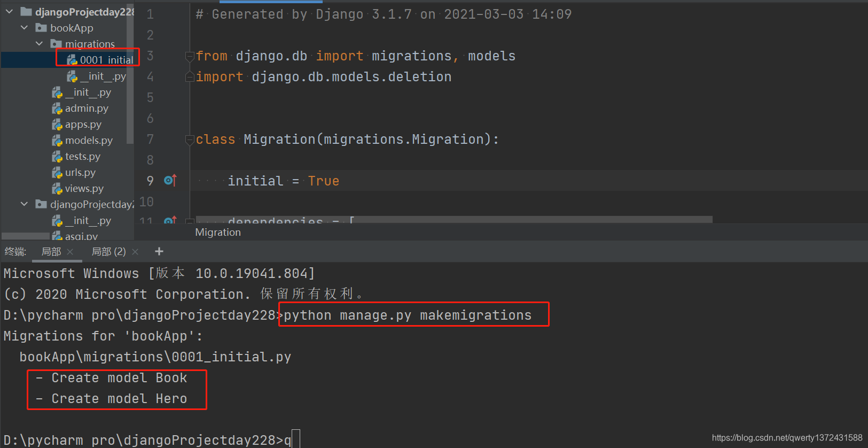Click 'Create model Hero' terminal output

tap(111, 398)
